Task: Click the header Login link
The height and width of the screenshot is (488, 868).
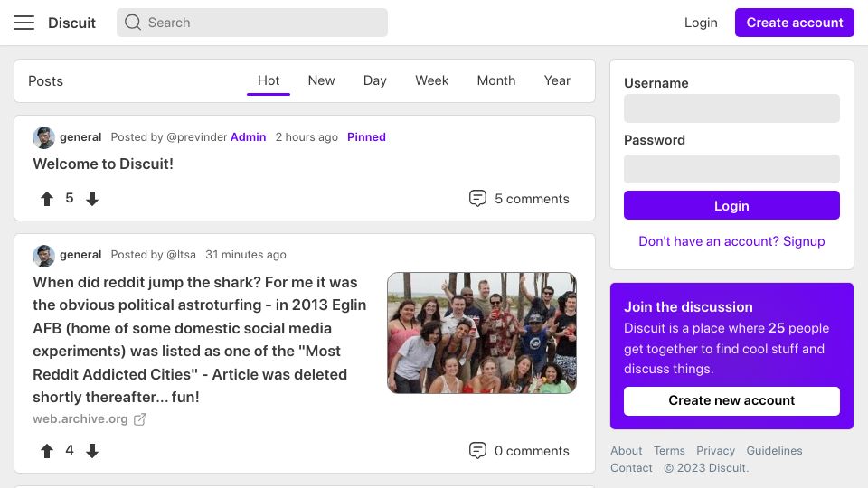Action: pos(701,23)
